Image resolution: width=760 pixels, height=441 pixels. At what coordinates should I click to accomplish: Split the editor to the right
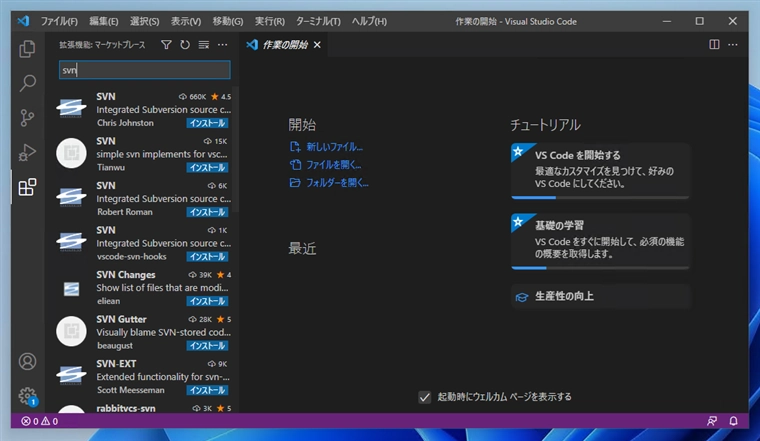[714, 45]
